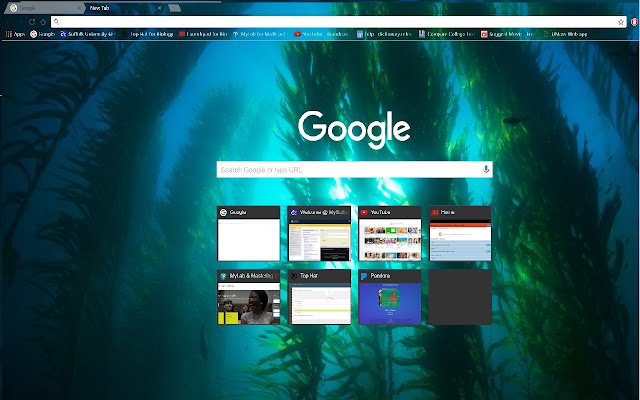Click the search magnifier icon in the address bar

coord(57,22)
